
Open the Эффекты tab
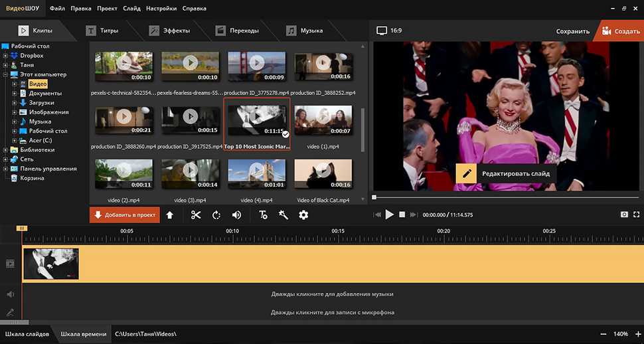tap(170, 31)
